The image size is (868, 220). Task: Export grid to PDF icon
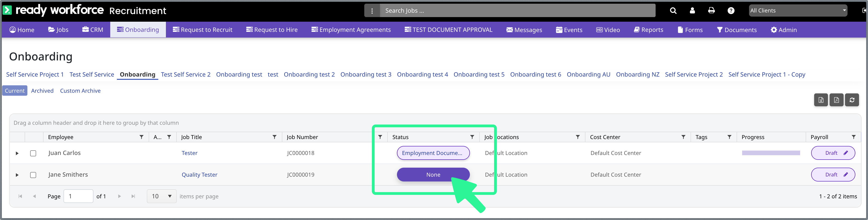836,100
